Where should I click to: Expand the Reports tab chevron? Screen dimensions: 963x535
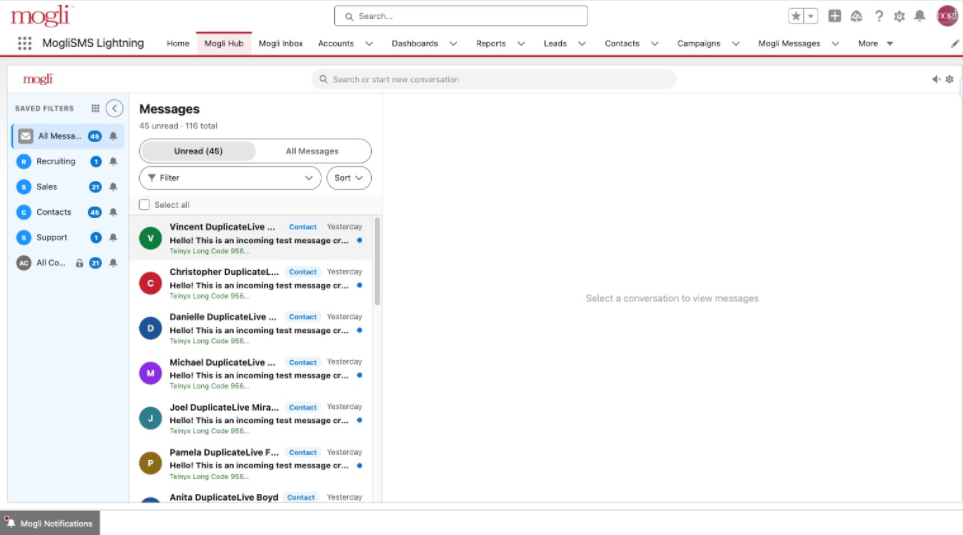pyautogui.click(x=521, y=44)
